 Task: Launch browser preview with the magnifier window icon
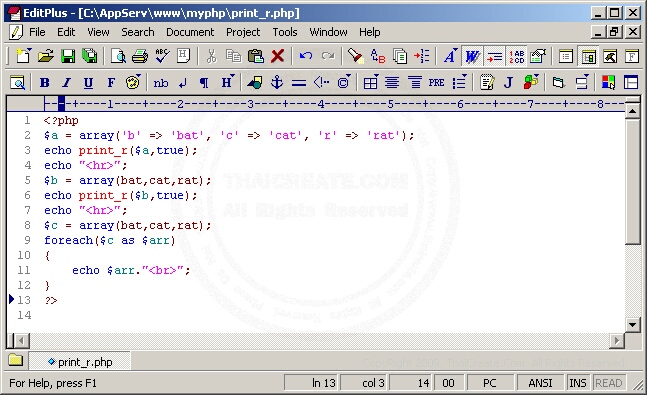click(17, 83)
